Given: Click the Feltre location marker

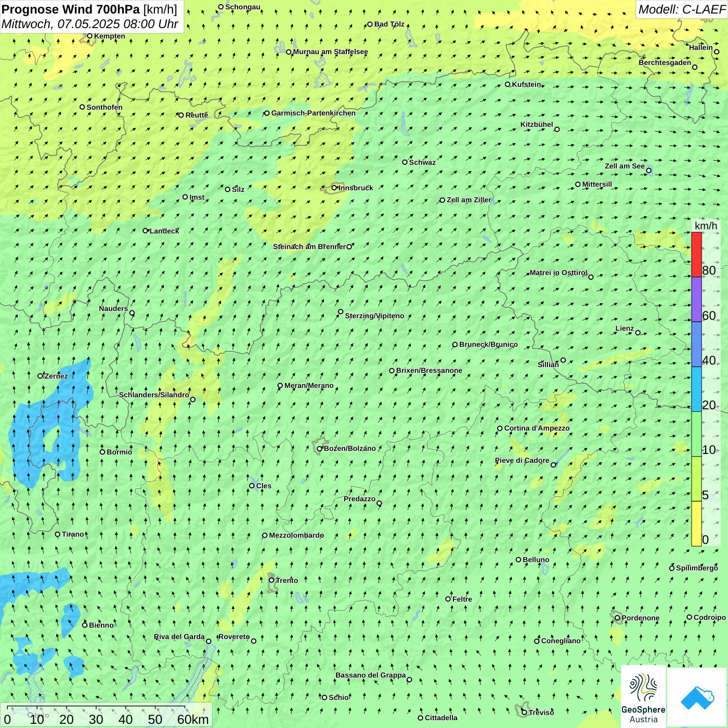Looking at the screenshot, I should (x=448, y=599).
